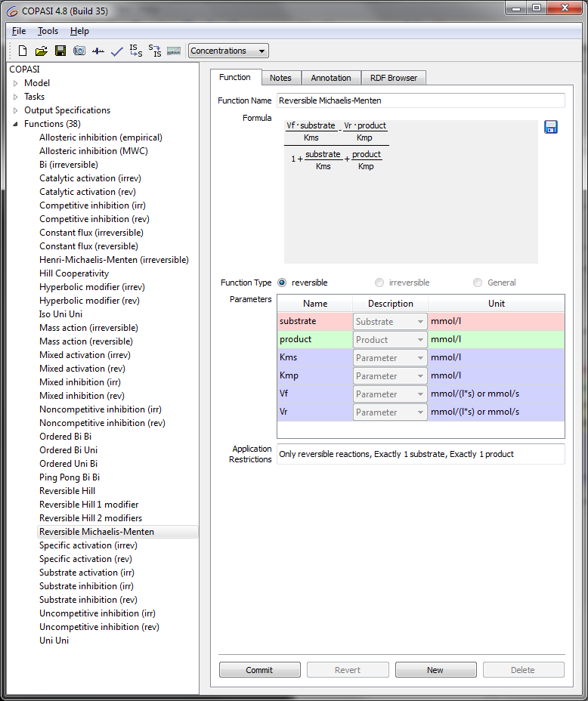
Task: Click the initial state to state icon
Action: (135, 51)
